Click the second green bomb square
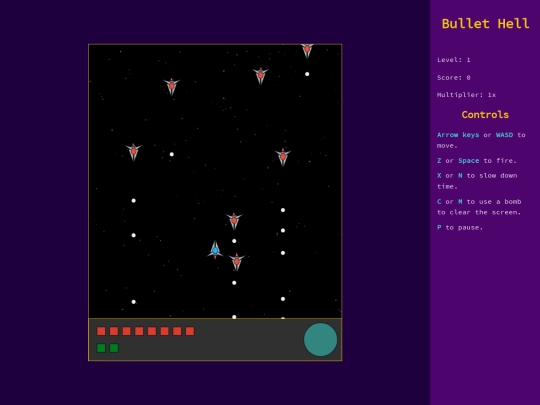Image resolution: width=540 pixels, height=405 pixels. [114, 348]
